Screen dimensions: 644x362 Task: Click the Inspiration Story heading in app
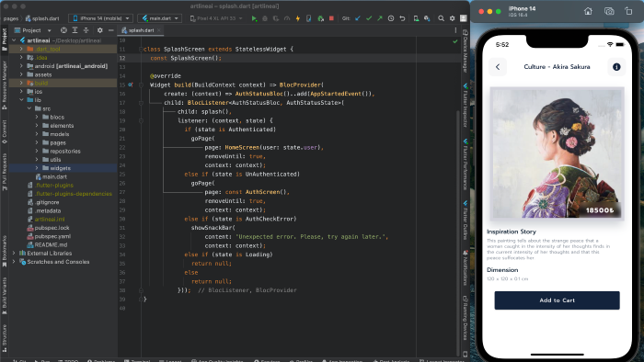[x=512, y=232]
